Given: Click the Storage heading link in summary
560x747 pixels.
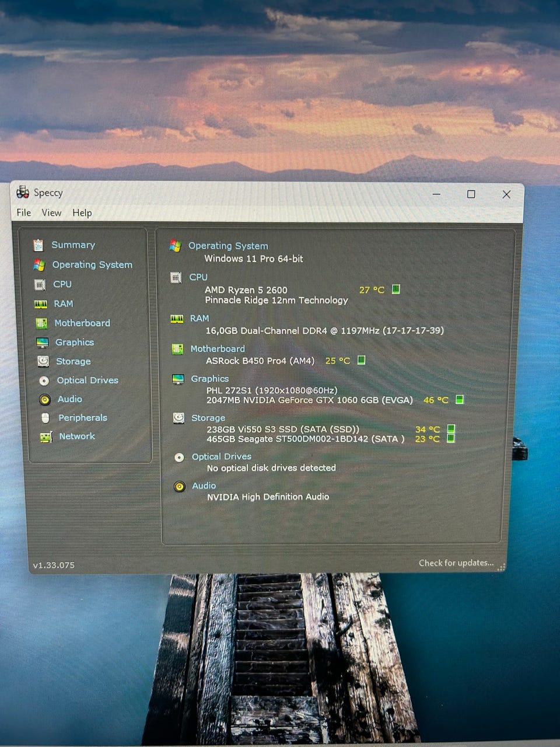Looking at the screenshot, I should click(208, 418).
